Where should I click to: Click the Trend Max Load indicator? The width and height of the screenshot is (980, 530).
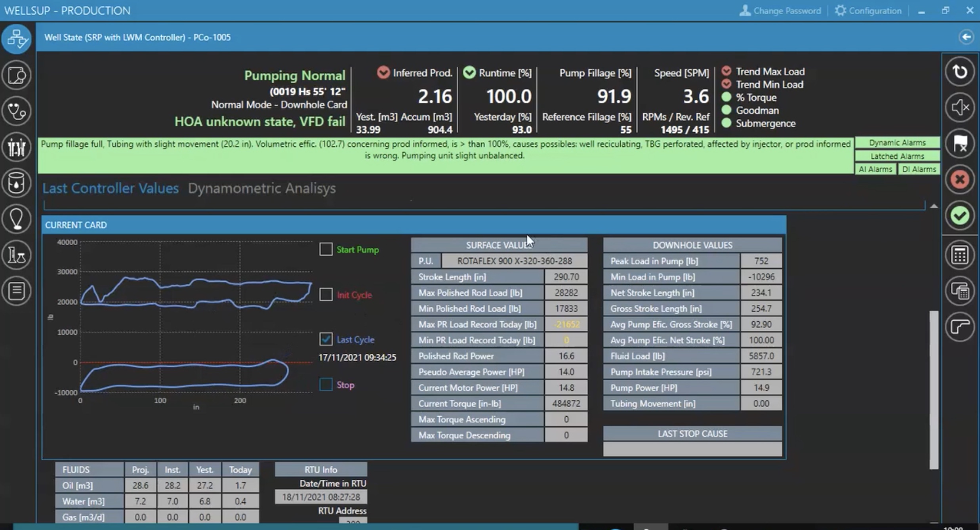click(726, 71)
